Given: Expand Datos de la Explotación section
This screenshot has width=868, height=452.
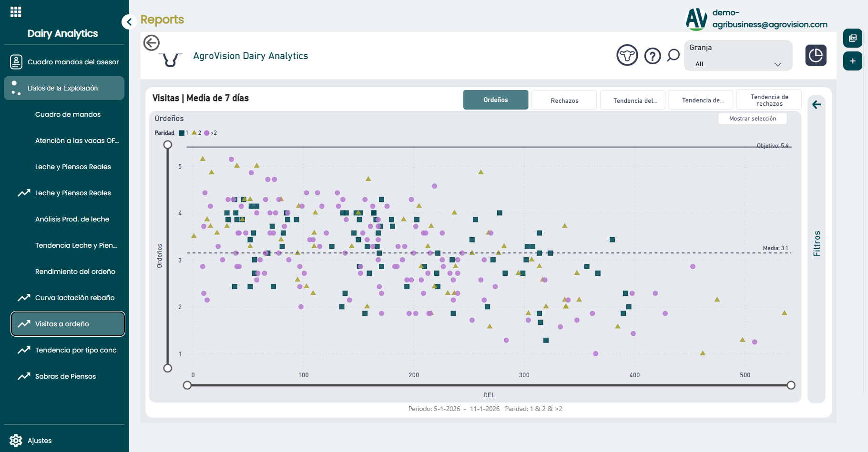Looking at the screenshot, I should click(64, 88).
